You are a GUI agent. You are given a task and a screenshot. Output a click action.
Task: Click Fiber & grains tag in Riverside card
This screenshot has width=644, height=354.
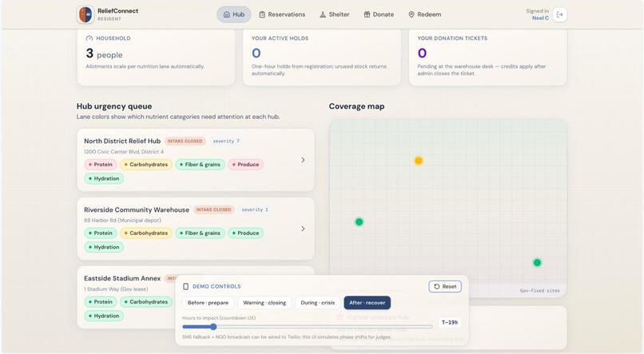click(x=200, y=233)
